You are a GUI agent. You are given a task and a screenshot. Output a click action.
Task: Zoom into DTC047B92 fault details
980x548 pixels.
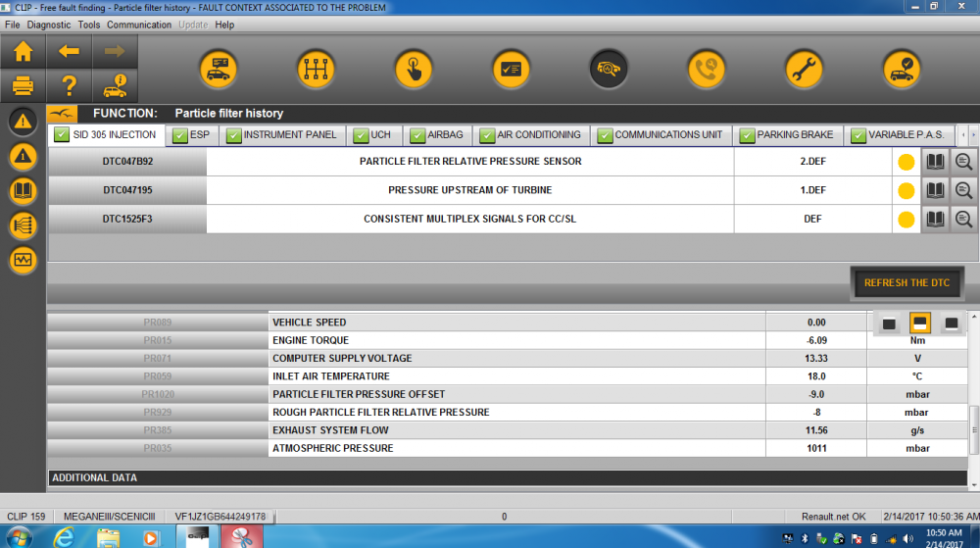[963, 161]
